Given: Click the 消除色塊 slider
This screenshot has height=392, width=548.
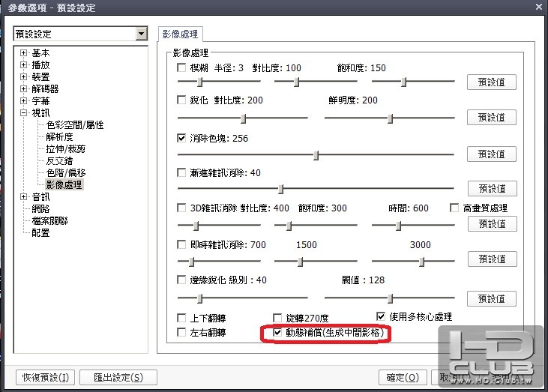Looking at the screenshot, I should pos(316,154).
